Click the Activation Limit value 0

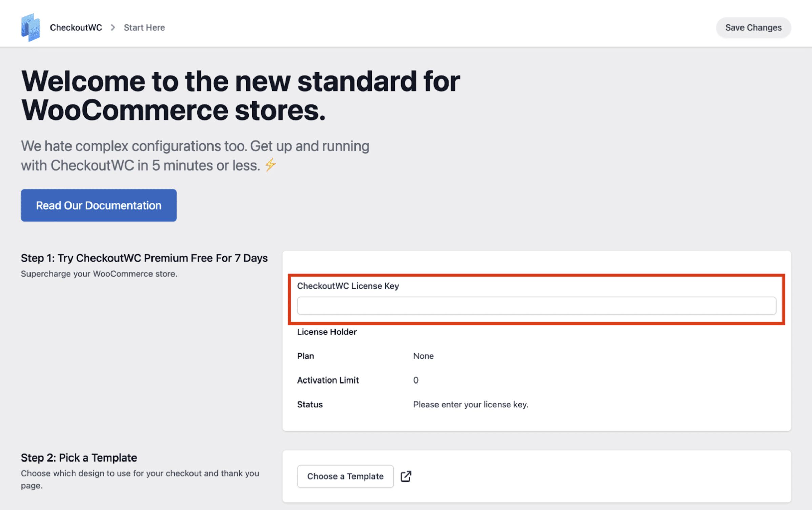[415, 380]
